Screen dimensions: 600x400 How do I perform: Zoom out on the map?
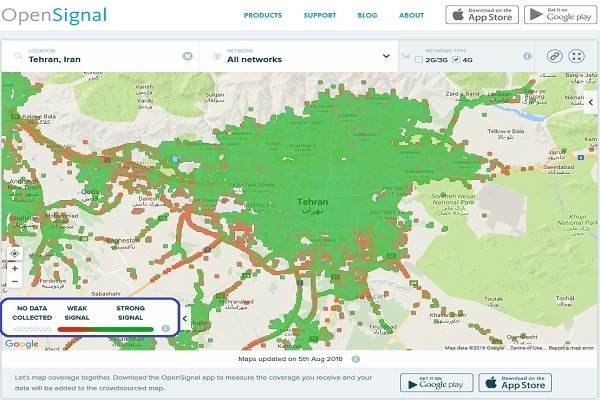pyautogui.click(x=14, y=282)
